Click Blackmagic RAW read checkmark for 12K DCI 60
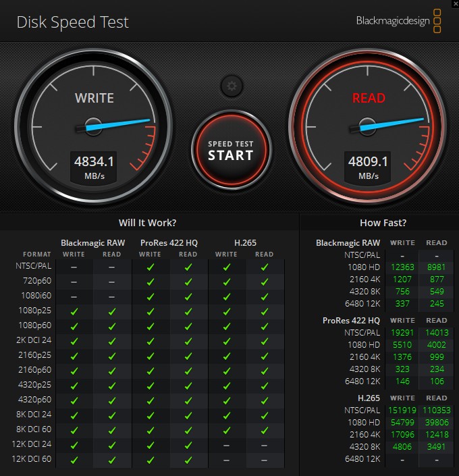The width and height of the screenshot is (459, 476). (112, 460)
